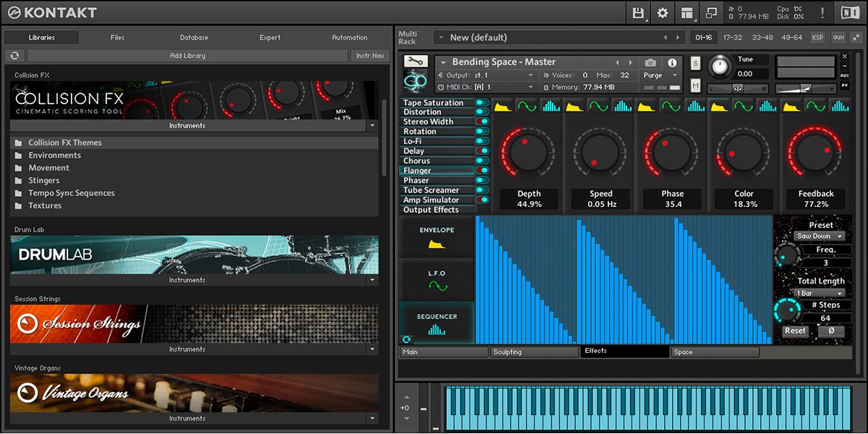This screenshot has height=434, width=868.
Task: Click the refresh libraries icon
Action: [14, 56]
